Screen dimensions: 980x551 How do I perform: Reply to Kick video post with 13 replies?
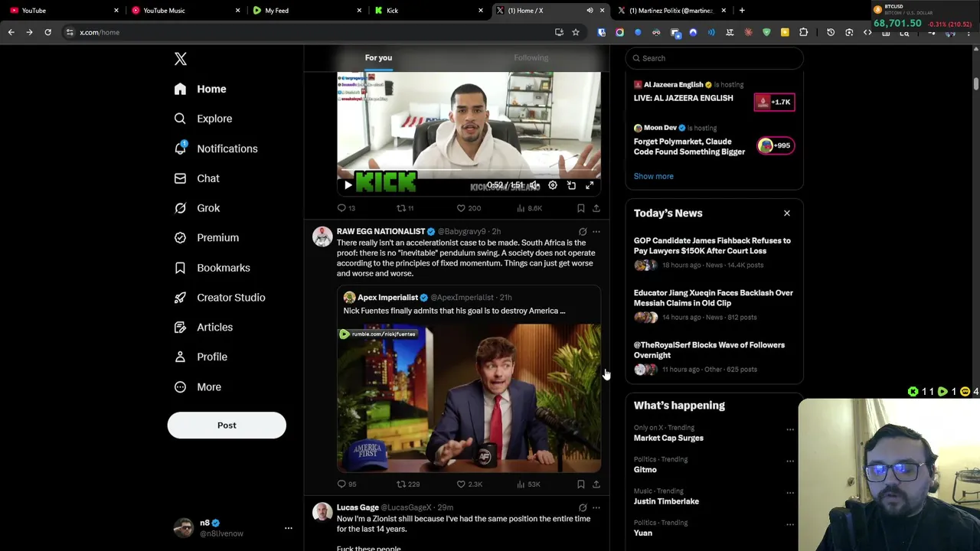pos(346,208)
